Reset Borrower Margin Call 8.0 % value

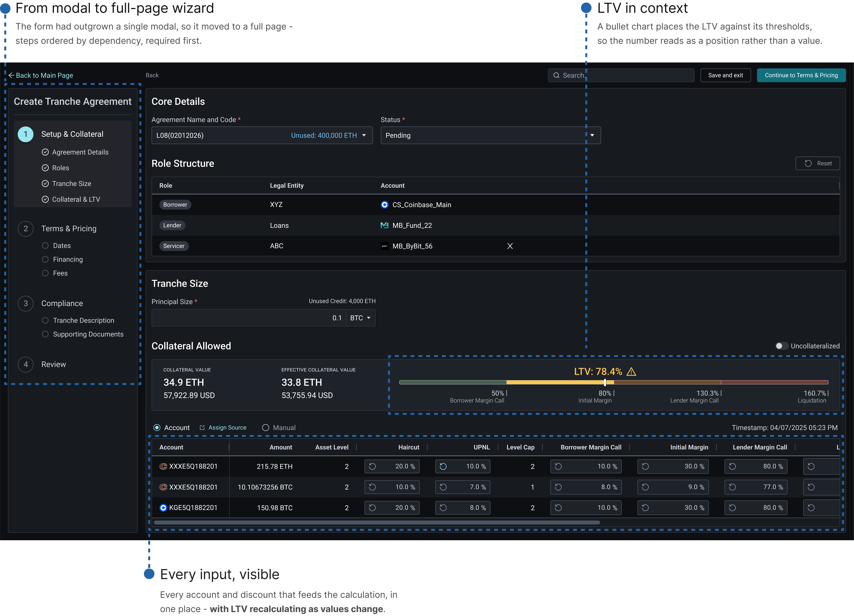point(558,487)
